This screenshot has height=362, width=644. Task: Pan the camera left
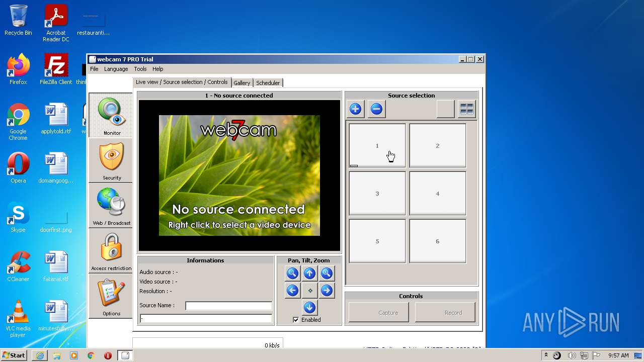(292, 290)
